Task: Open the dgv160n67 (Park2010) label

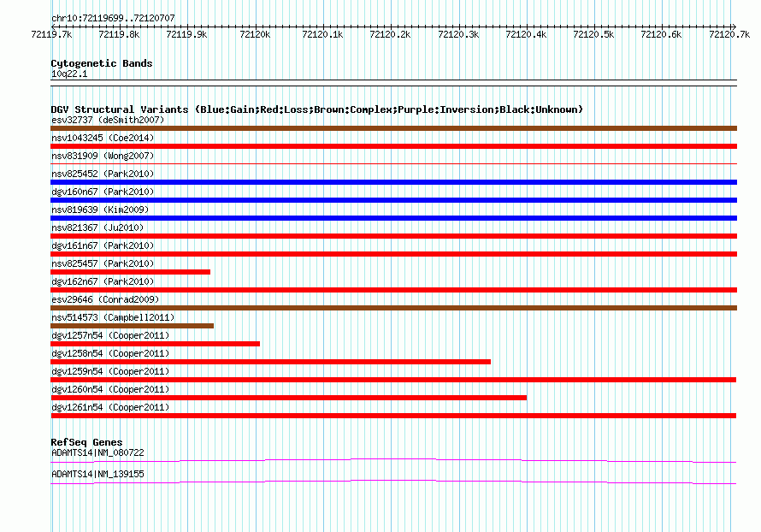Action: pos(103,192)
